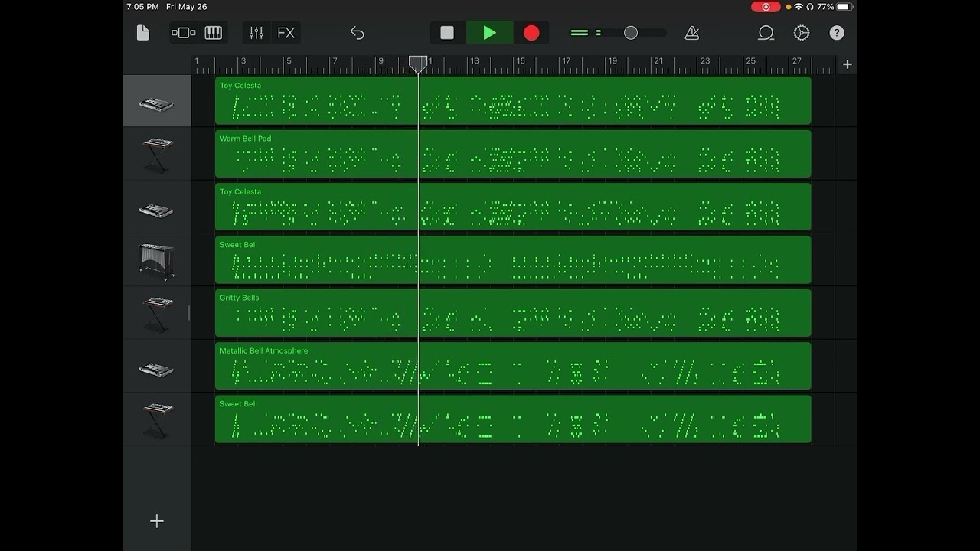
Task: Open the help question mark
Action: click(x=837, y=33)
